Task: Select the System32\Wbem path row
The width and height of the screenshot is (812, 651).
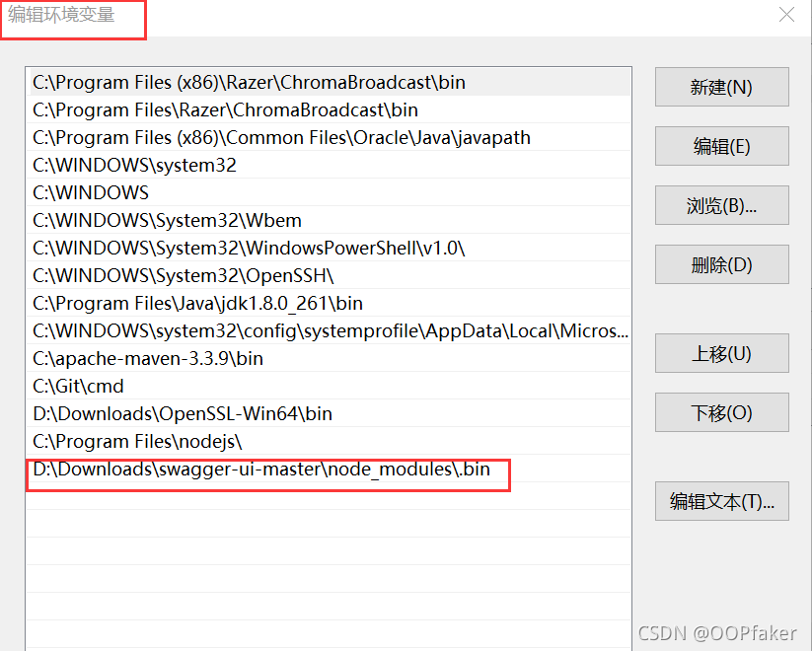Action: coord(329,220)
